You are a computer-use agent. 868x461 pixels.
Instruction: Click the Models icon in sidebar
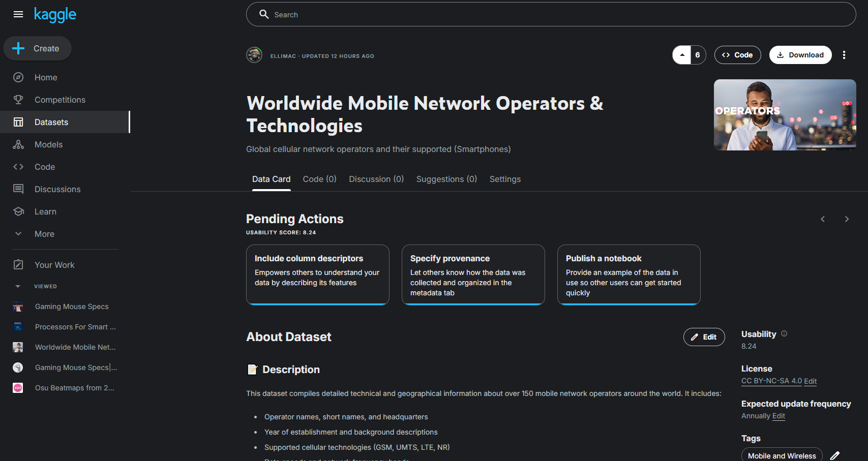(18, 144)
